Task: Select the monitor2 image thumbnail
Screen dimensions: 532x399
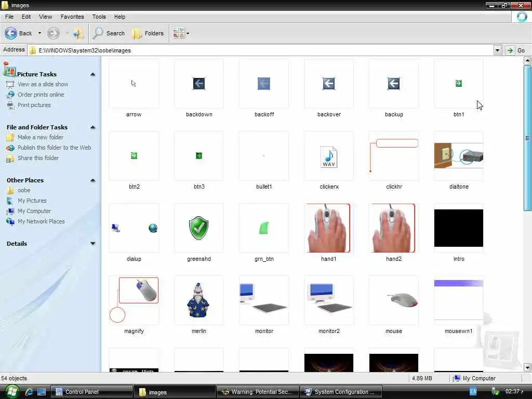Action: pyautogui.click(x=329, y=300)
